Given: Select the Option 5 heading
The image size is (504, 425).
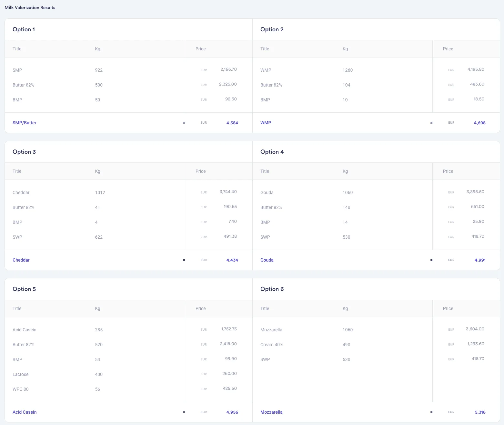Looking at the screenshot, I should tap(24, 289).
